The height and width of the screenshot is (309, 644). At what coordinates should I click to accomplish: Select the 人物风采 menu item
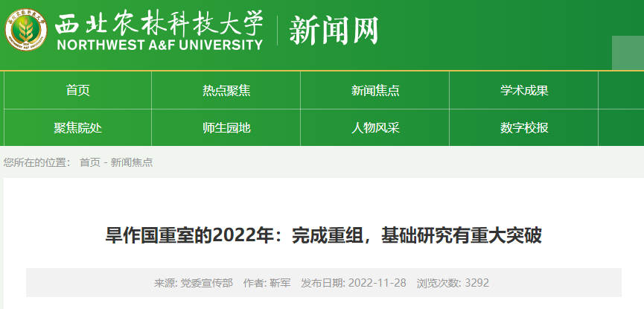(375, 128)
